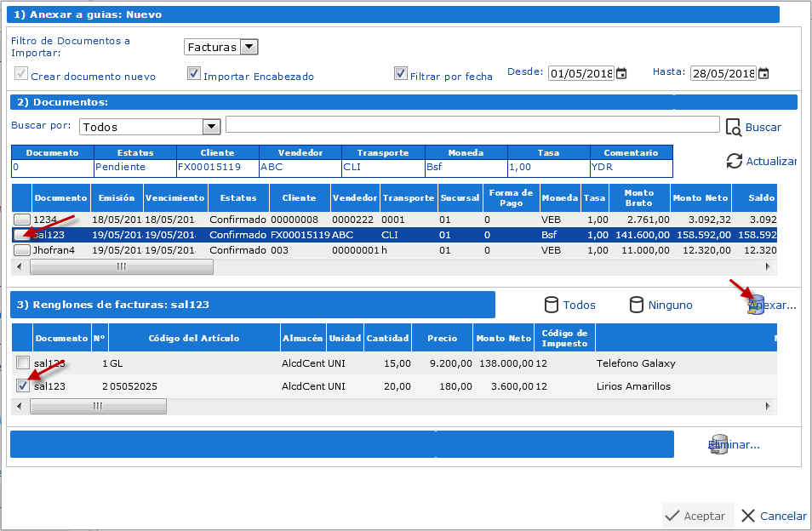Toggle Filtrar por fecha checkbox
This screenshot has height=531, width=812.
pos(401,74)
